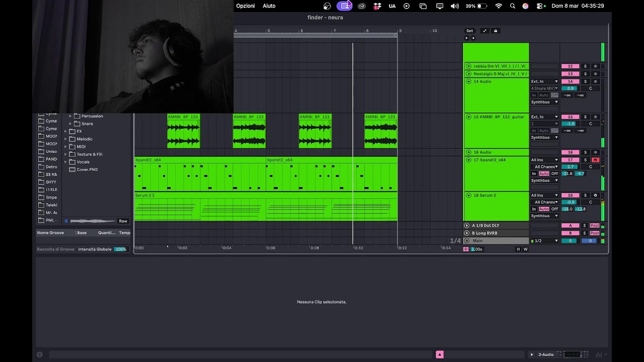
Task: Click the info icon at bottom-left status bar
Action: pyautogui.click(x=40, y=354)
